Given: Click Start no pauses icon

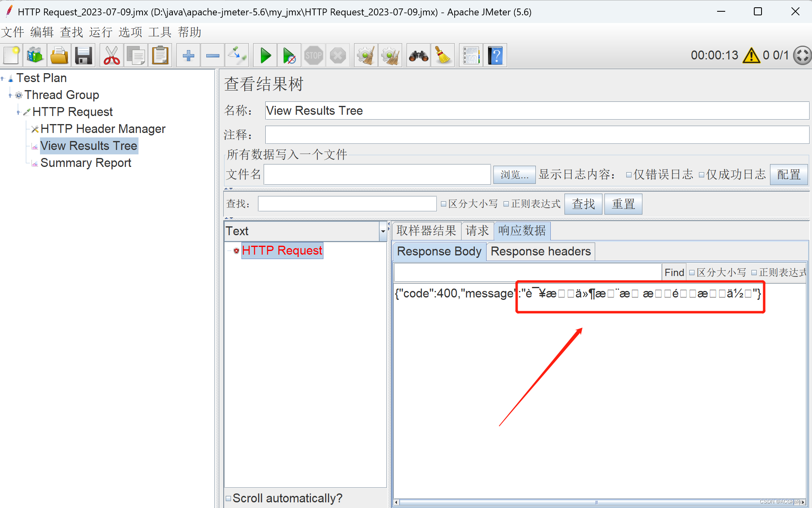Looking at the screenshot, I should point(290,55).
